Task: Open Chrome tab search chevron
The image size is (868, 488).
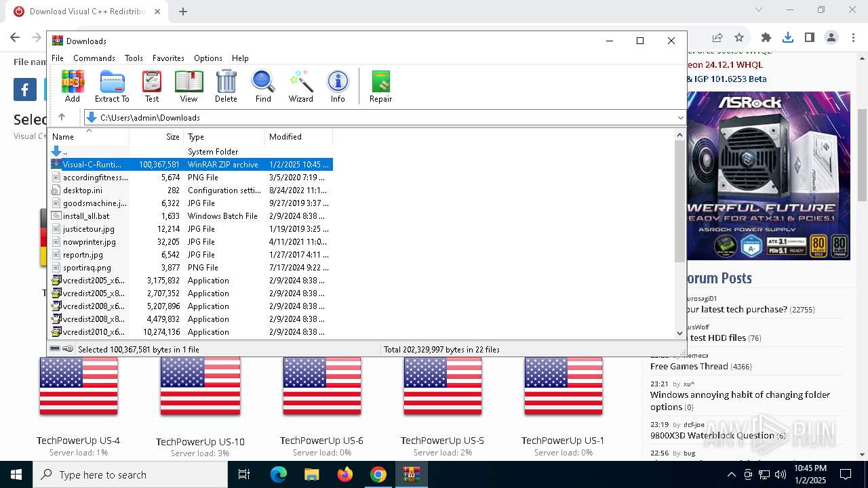Action: (x=759, y=9)
